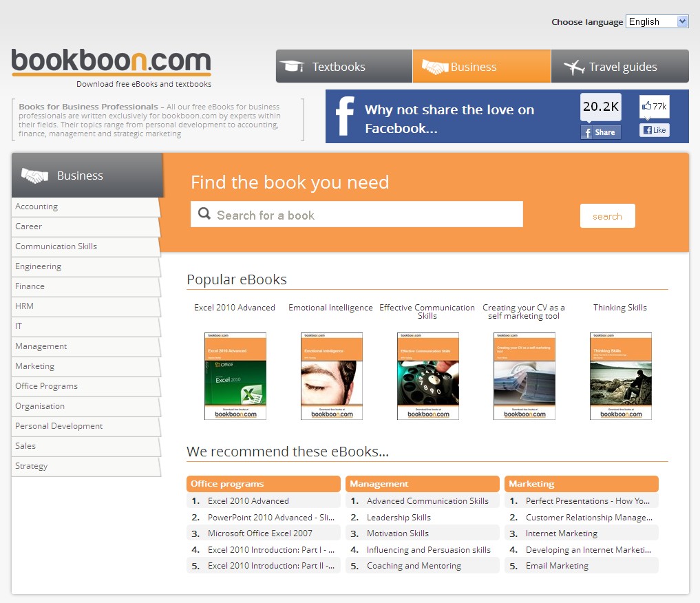Open Microsoft Office Excel 2007 recommendation

(260, 533)
